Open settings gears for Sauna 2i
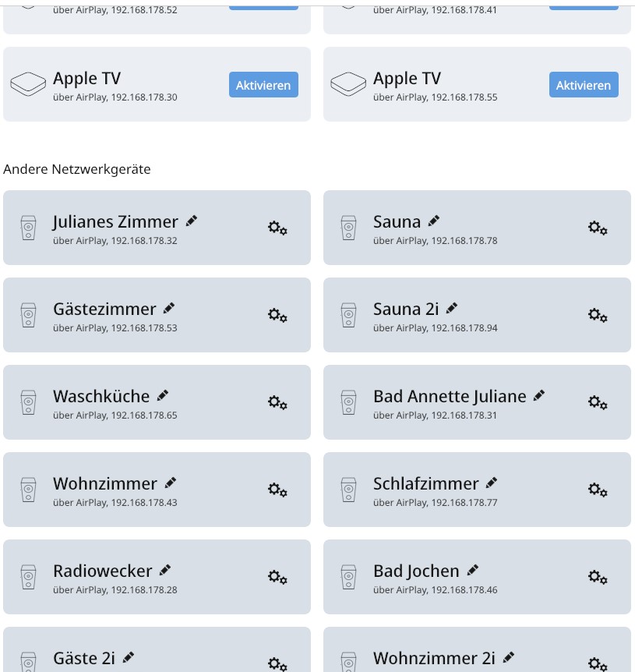Viewport: 635px width, 672px height. pos(598,315)
